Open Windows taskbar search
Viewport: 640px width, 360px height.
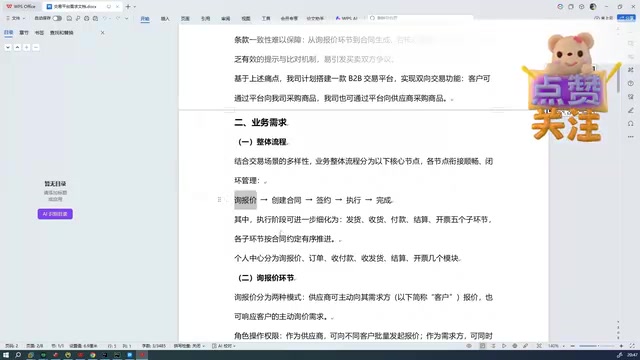coord(18,355)
